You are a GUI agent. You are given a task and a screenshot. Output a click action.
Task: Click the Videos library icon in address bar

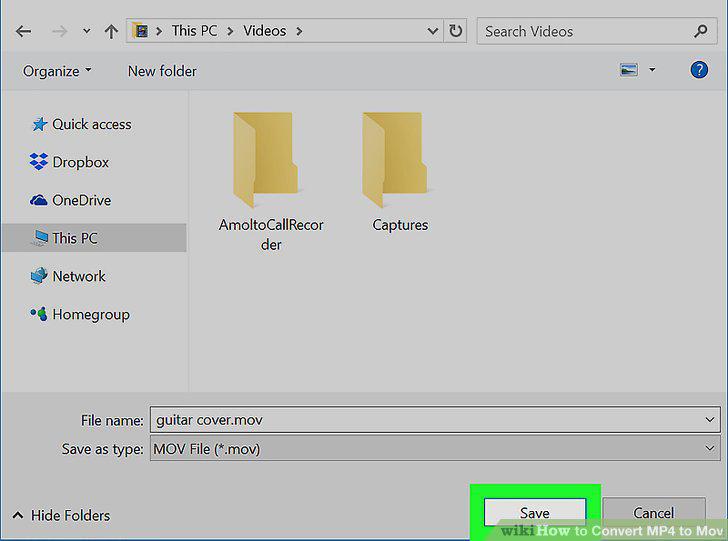pos(140,31)
